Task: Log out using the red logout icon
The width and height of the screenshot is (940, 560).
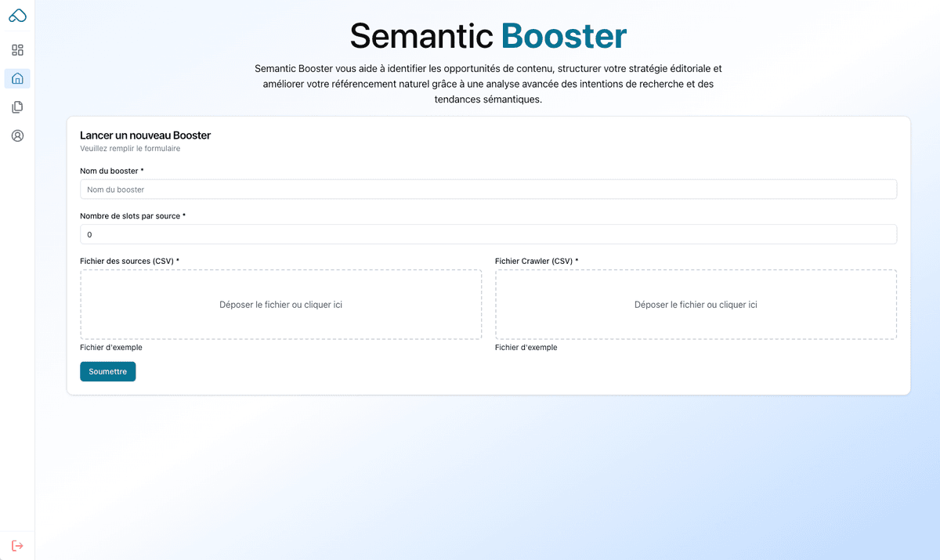Action: click(x=17, y=545)
